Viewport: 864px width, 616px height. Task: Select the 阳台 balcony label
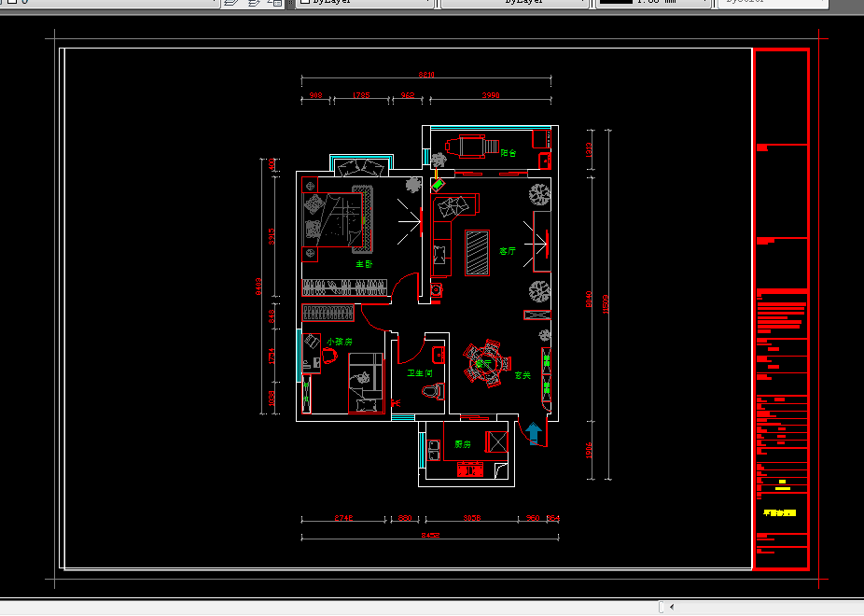pos(509,152)
